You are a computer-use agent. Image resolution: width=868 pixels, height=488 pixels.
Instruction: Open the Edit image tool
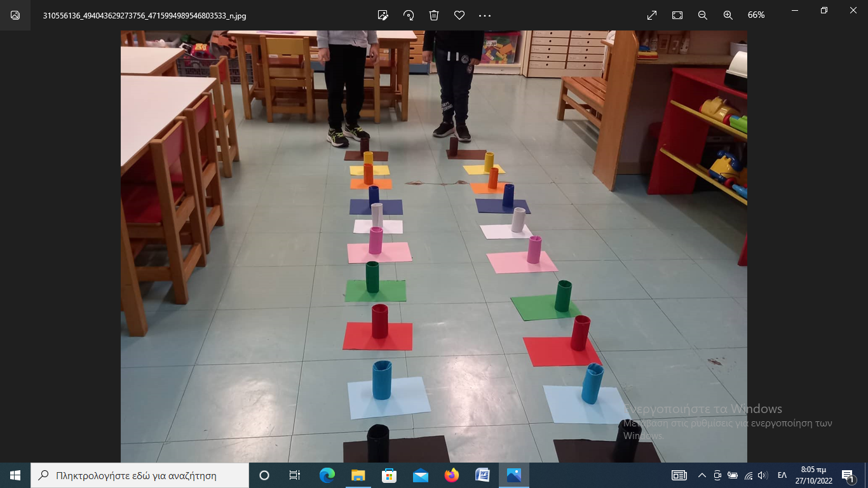tap(383, 15)
